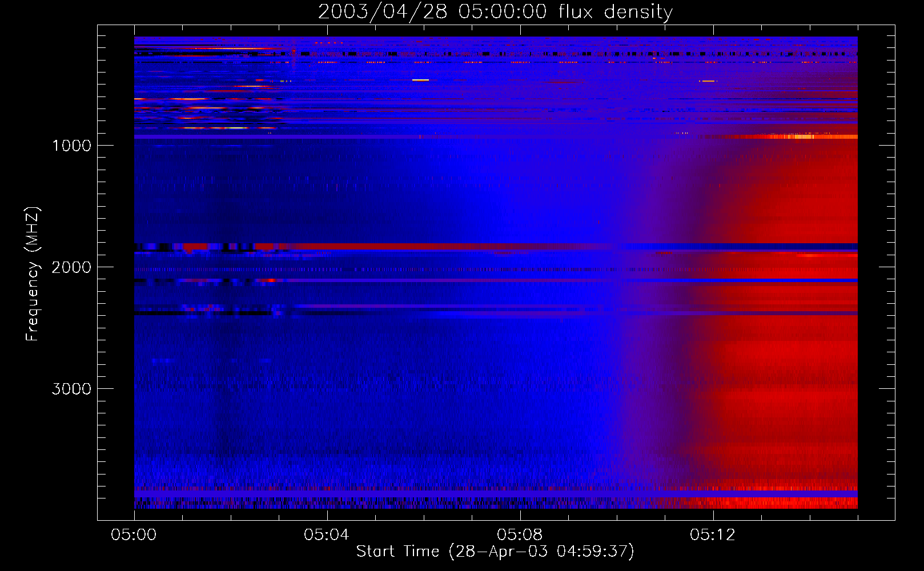Image resolution: width=924 pixels, height=571 pixels.
Task: Click the 05:08 time tick label
Action: tap(520, 535)
